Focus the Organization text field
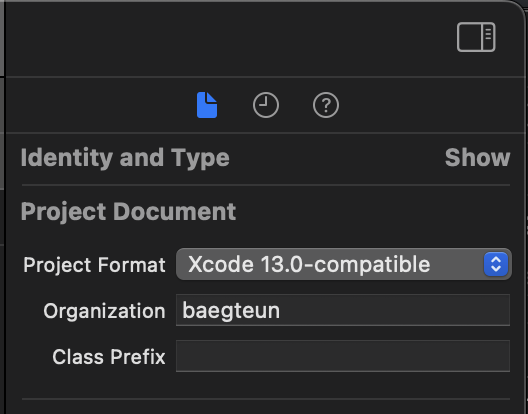Viewport: 528px width, 414px height. [343, 310]
